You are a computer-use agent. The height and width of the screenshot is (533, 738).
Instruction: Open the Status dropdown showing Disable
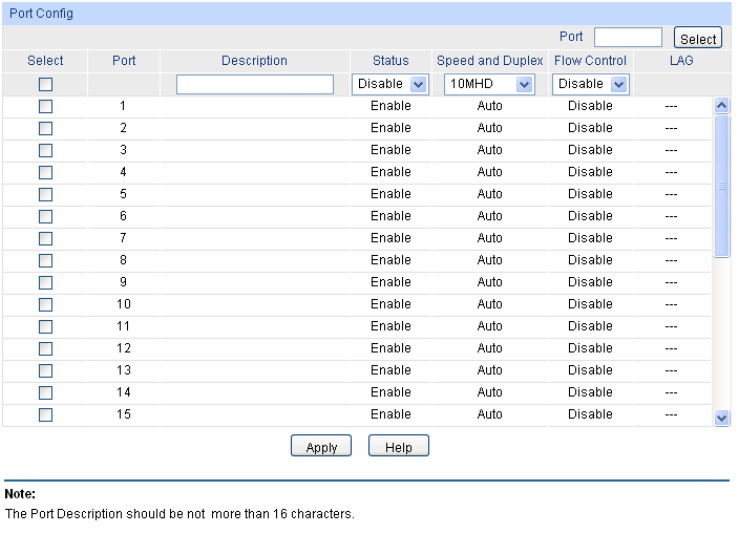click(390, 85)
